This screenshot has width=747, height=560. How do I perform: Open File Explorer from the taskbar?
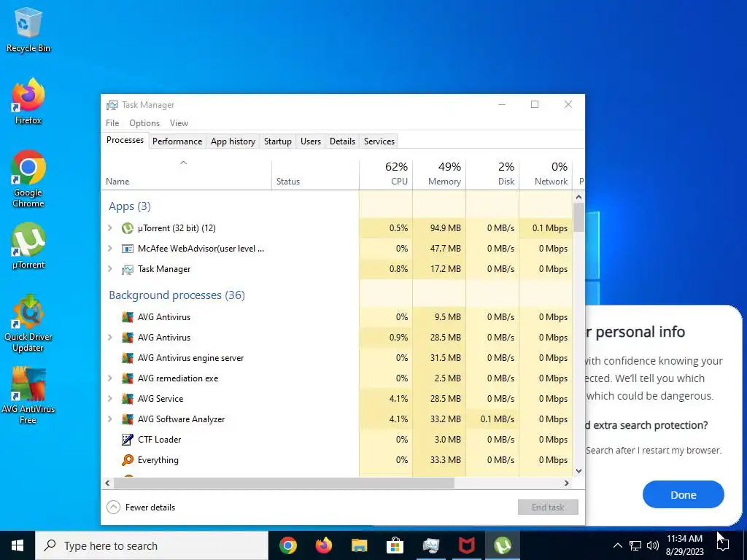pos(359,545)
